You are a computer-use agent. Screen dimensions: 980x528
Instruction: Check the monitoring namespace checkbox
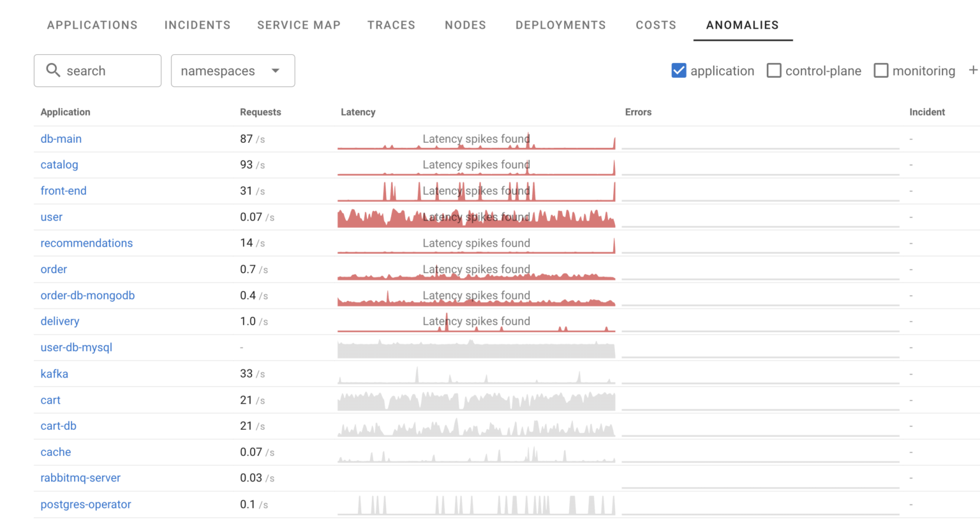(x=881, y=71)
